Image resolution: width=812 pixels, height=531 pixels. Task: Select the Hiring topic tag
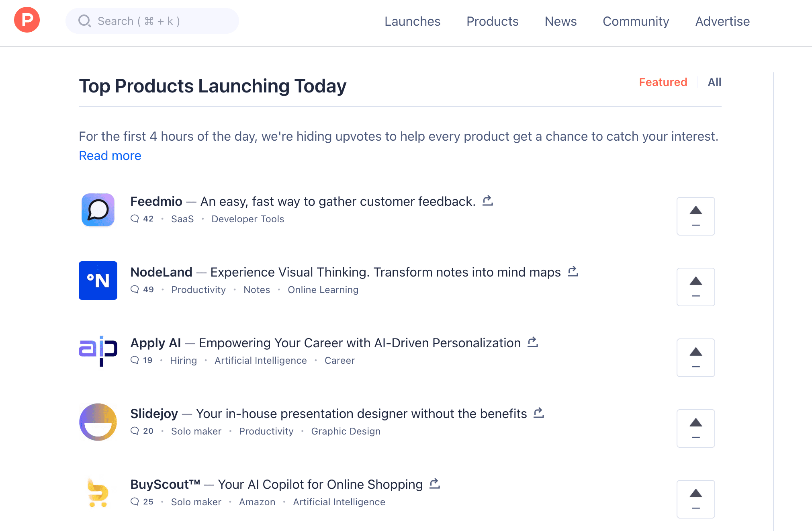pos(183,361)
